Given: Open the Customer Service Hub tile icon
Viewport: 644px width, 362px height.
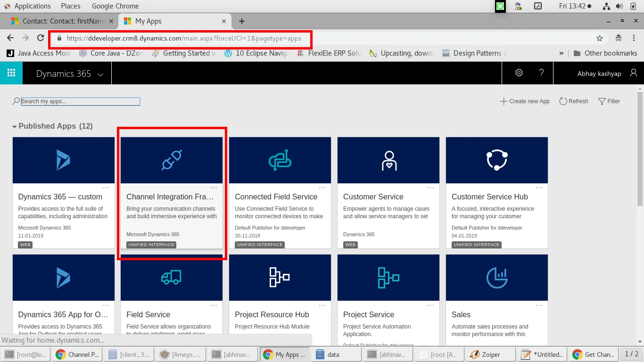Looking at the screenshot, I should 497,160.
